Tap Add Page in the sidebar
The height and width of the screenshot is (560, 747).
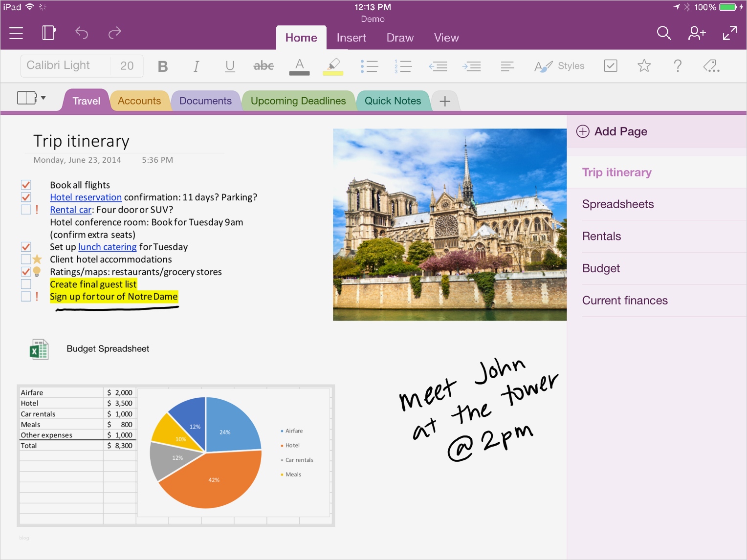(620, 131)
